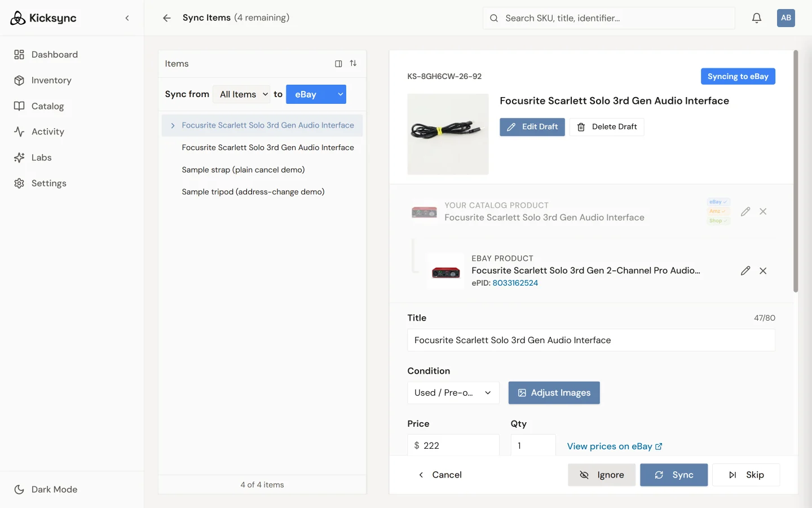
Task: Click the Price input field
Action: coord(453,445)
